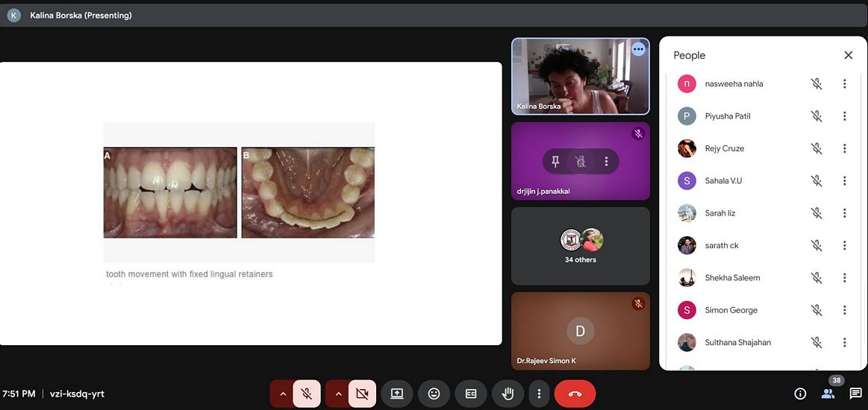This screenshot has height=410, width=868.
Task: Click Piyusha Patil's avatar
Action: coord(687,116)
